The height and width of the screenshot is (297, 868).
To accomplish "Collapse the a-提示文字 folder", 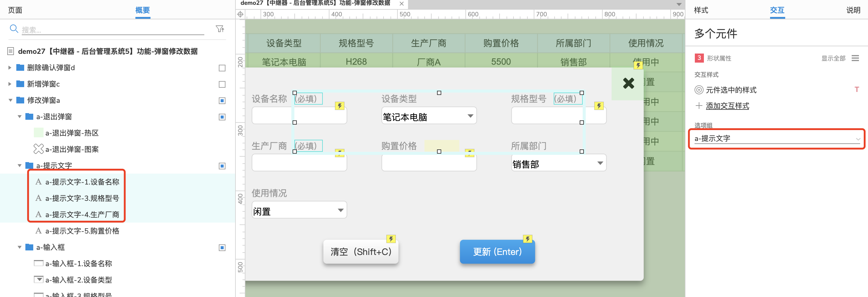I will pyautogui.click(x=20, y=165).
